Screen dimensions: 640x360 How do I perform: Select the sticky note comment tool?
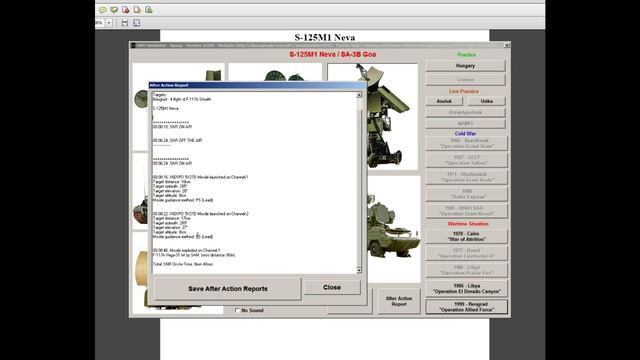click(x=102, y=9)
